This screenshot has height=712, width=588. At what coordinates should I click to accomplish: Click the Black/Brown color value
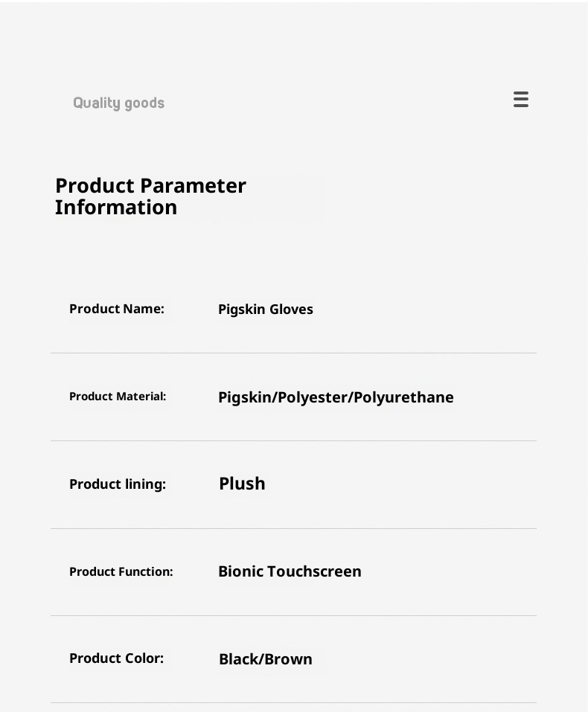pyautogui.click(x=265, y=659)
